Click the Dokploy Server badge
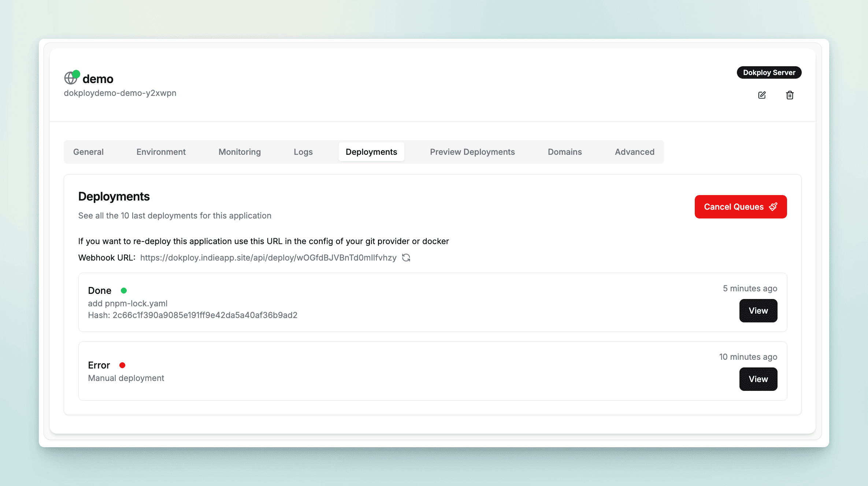This screenshot has width=868, height=486. 769,72
